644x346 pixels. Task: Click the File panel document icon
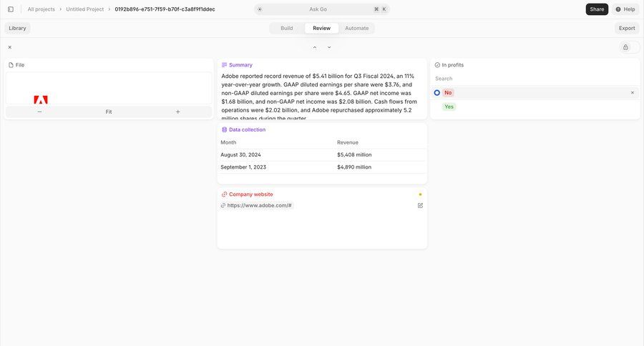(11, 65)
